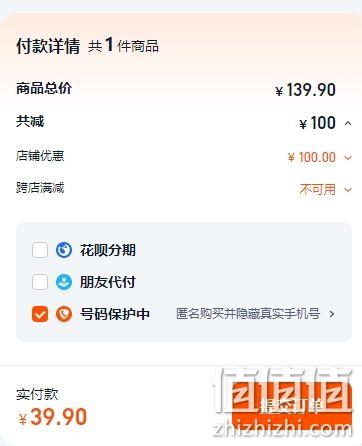Click the ¥39.90 actual payment amount

pyautogui.click(x=53, y=417)
